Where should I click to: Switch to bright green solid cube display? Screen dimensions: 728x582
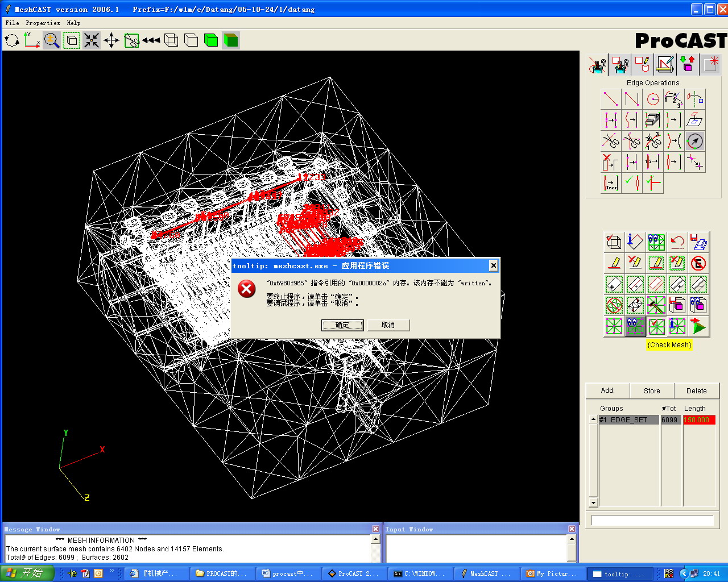[x=211, y=40]
